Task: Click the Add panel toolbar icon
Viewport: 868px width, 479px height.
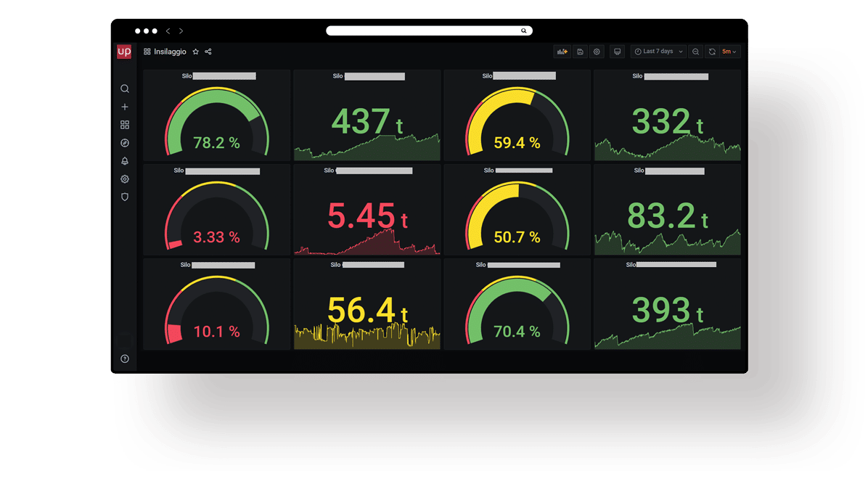Action: coord(561,52)
